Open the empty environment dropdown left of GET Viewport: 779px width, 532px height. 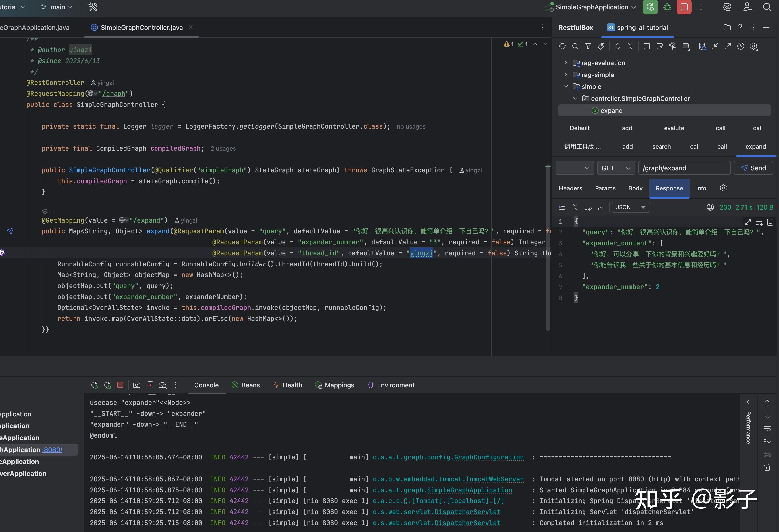coord(575,168)
